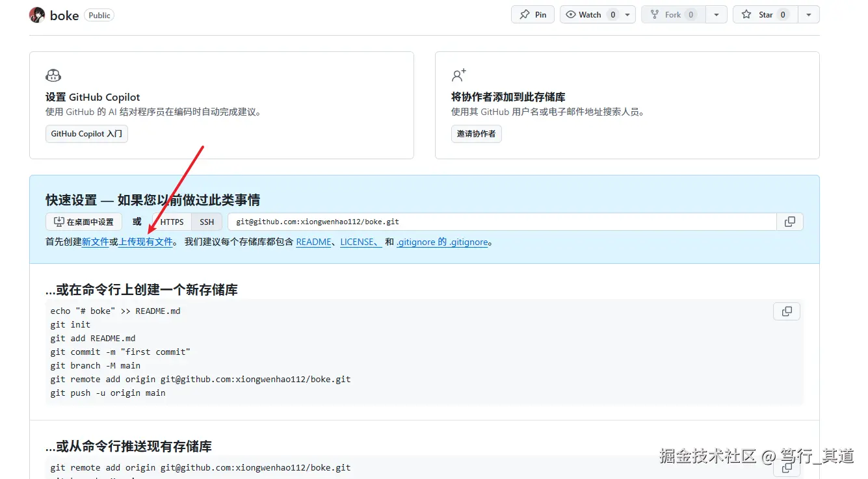
Task: Click the Public visibility badge
Action: point(99,16)
